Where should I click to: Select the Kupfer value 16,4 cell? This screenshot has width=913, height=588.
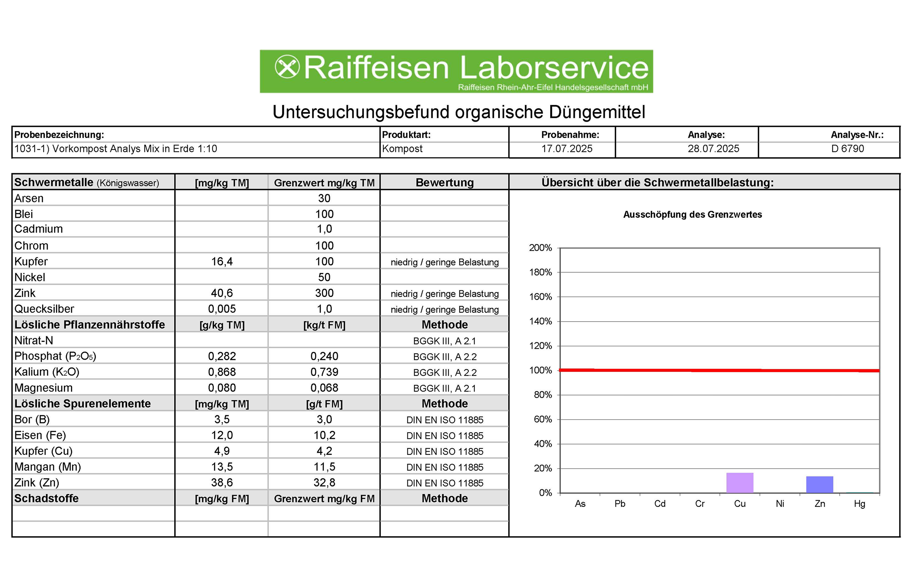[222, 261]
